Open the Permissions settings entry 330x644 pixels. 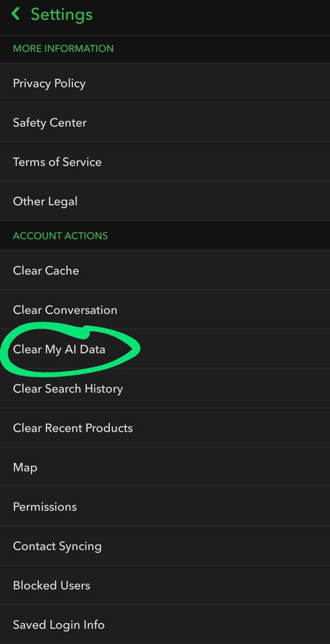pyautogui.click(x=44, y=507)
